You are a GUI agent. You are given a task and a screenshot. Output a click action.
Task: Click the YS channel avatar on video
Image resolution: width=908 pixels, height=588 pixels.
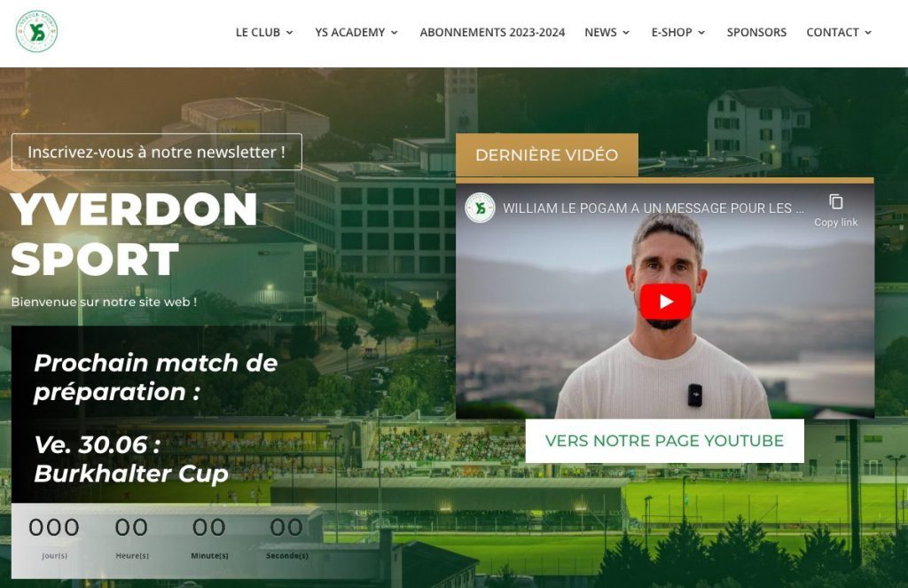[x=480, y=208]
